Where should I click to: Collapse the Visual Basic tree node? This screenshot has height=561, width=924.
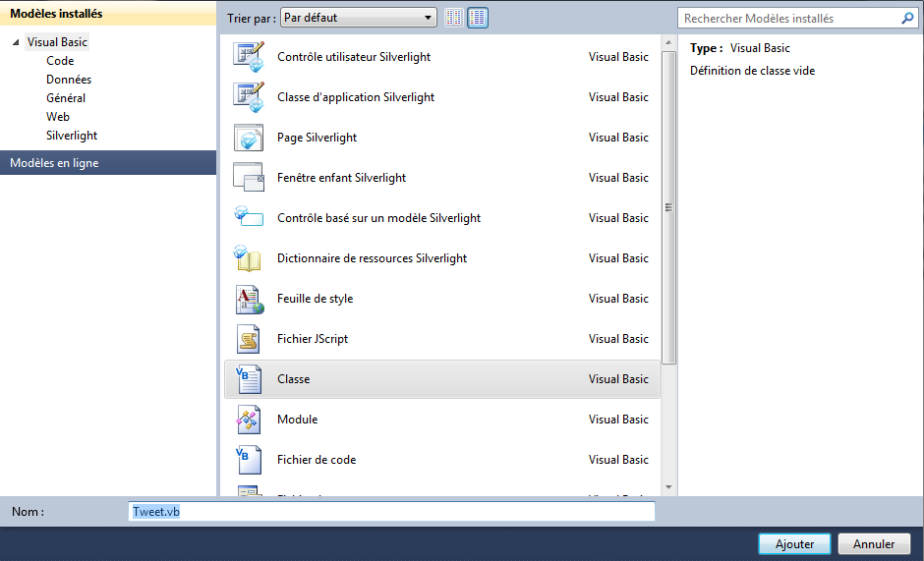[16, 42]
